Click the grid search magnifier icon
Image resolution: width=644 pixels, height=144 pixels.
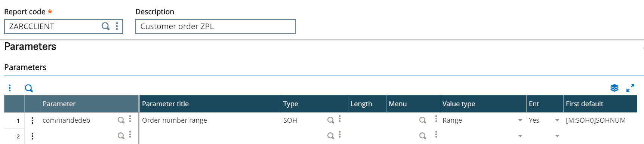(x=29, y=88)
